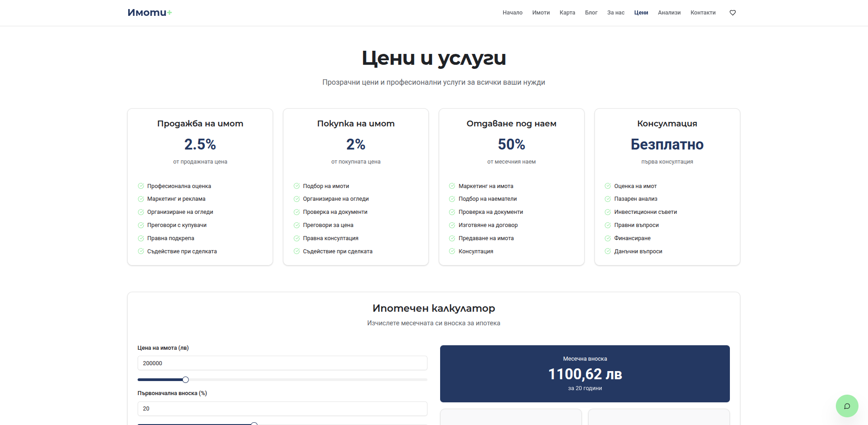Go to Контакти page
This screenshot has height=425, width=868.
(703, 13)
